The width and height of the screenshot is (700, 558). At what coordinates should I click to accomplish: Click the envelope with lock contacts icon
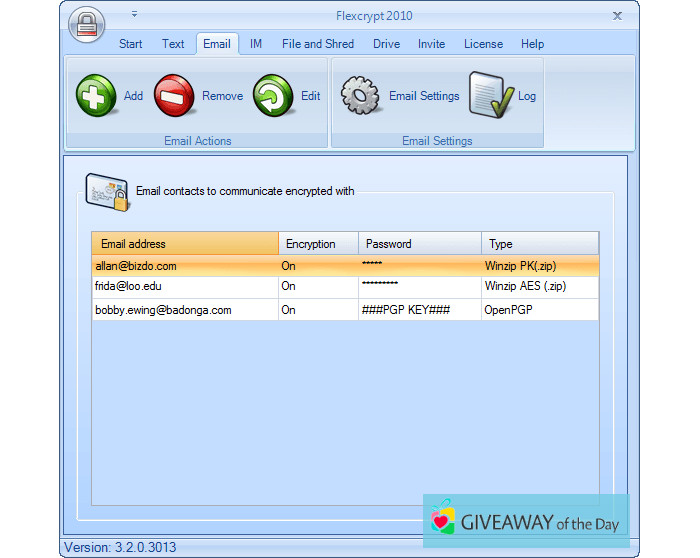coord(107,192)
